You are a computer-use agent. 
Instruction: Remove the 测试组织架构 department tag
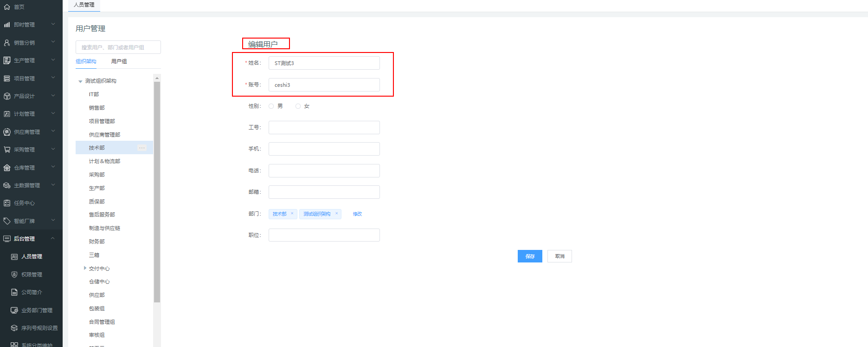[x=336, y=214]
